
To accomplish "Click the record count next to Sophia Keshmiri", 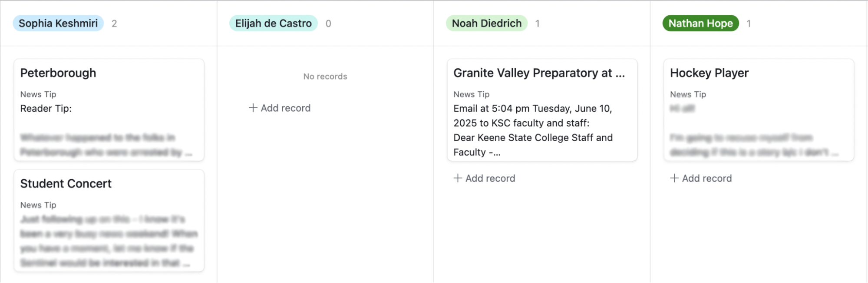I will point(114,23).
